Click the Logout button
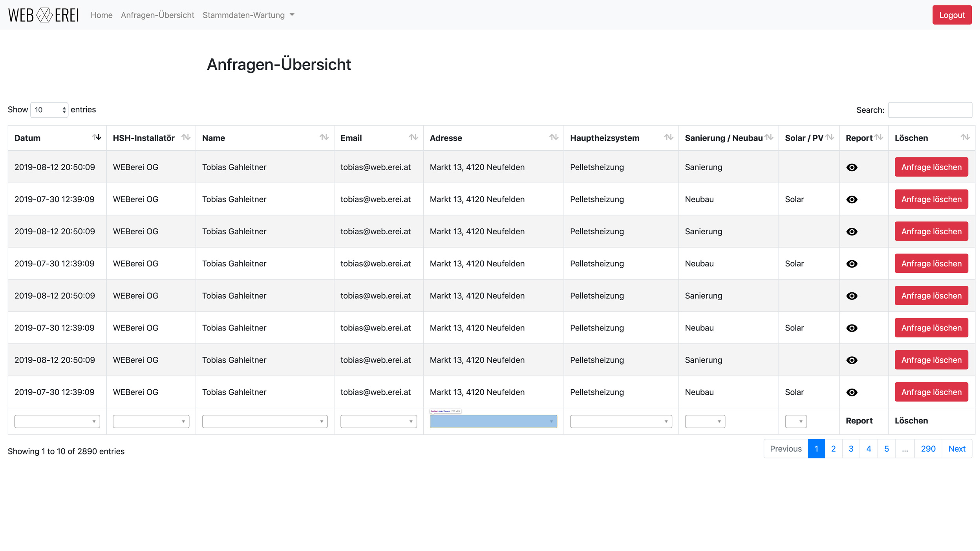Screen dimensions: 980x551 point(952,15)
